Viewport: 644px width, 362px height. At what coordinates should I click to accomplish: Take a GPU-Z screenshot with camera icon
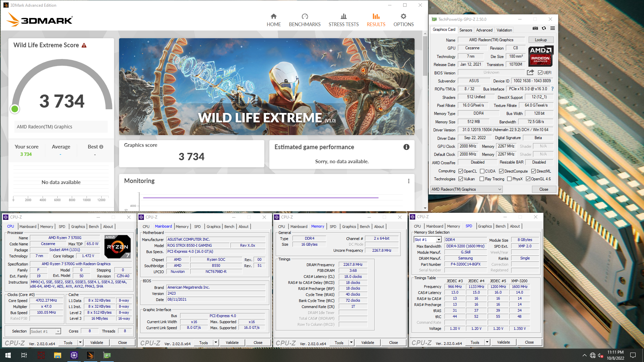535,28
